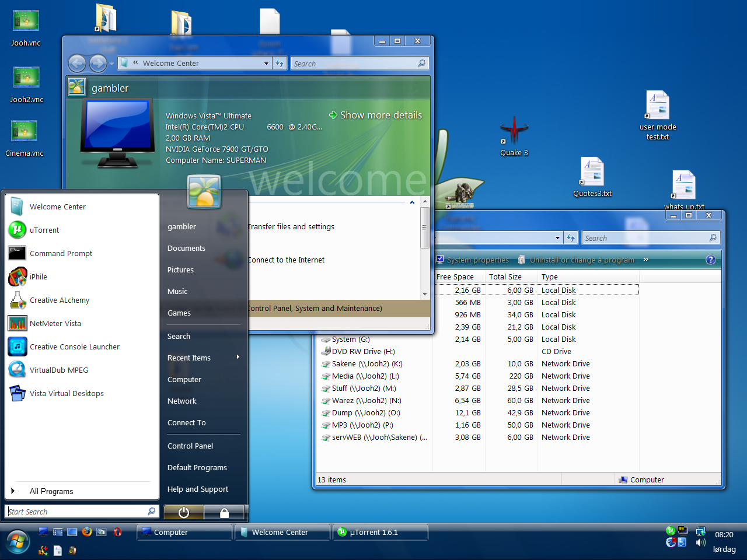This screenshot has height=560, width=747.
Task: Select the Quotes3.txt desktop file
Action: pos(592,177)
